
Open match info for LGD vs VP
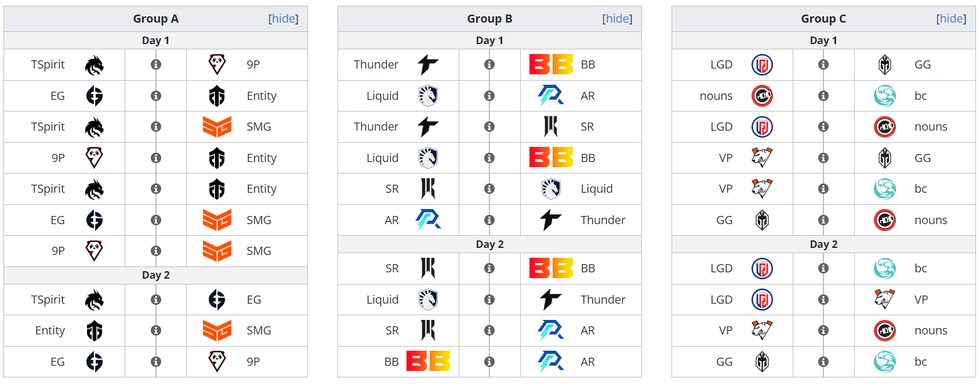click(x=823, y=300)
